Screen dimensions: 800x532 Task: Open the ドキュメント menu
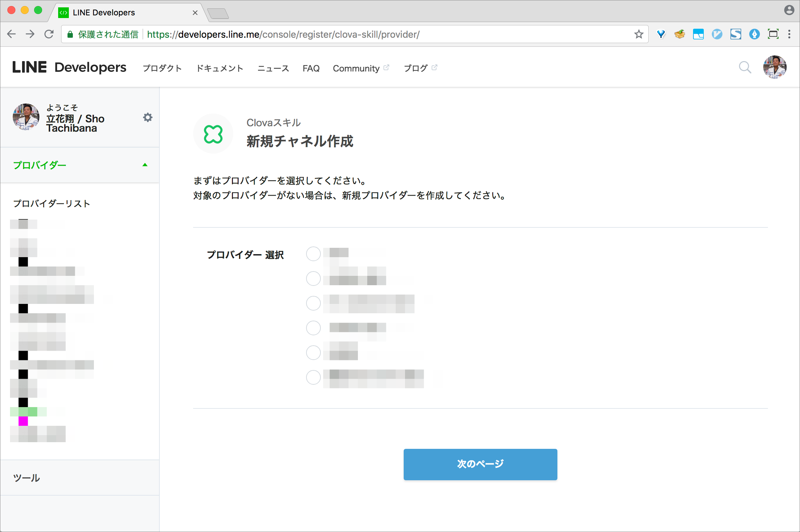(220, 68)
